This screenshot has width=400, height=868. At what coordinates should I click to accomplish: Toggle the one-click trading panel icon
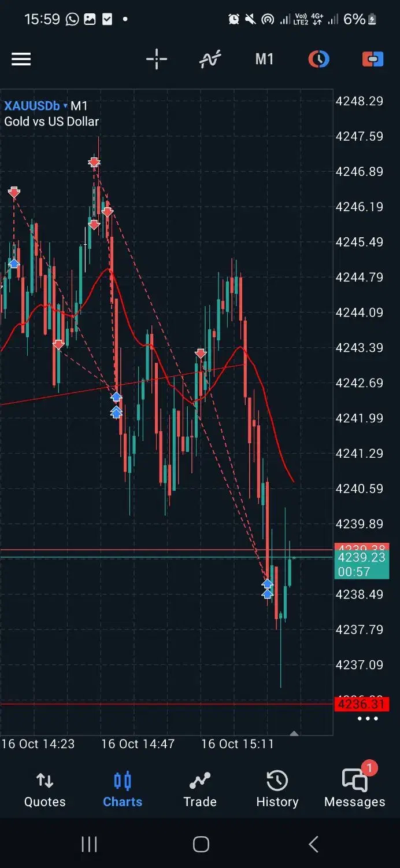(373, 59)
